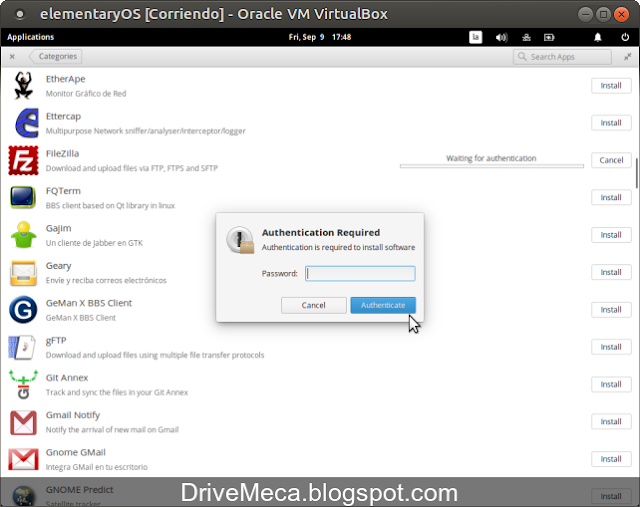Open the Applications menu
Image resolution: width=640 pixels, height=507 pixels.
point(31,37)
